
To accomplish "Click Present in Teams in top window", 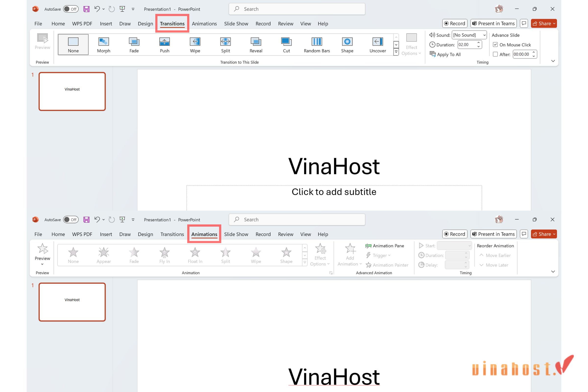I will (493, 24).
